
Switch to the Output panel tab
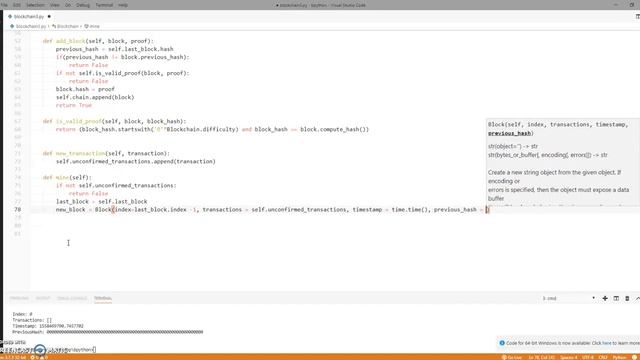(x=43, y=298)
